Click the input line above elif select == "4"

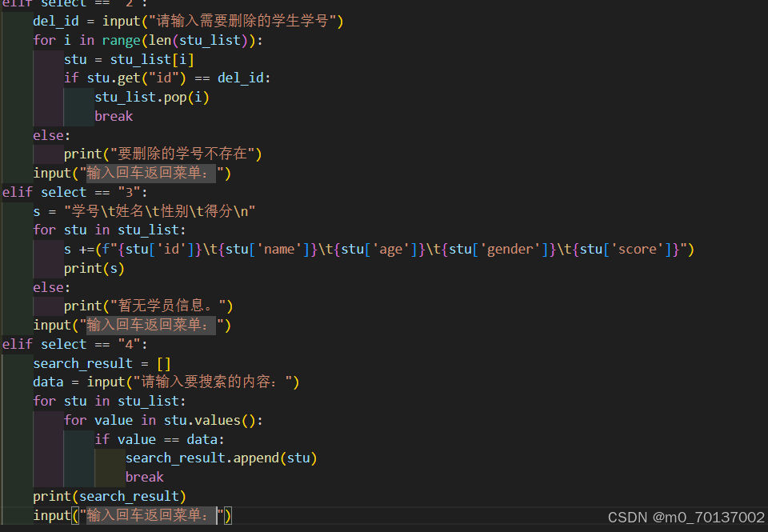coord(132,325)
